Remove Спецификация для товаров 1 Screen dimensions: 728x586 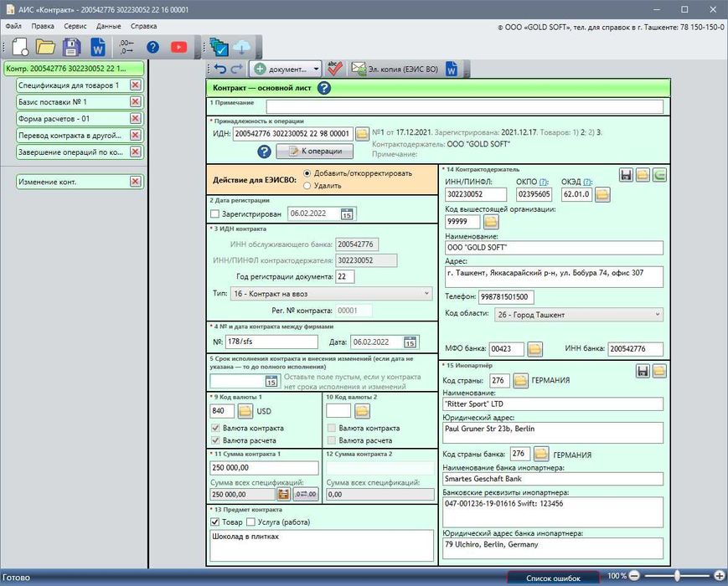135,85
